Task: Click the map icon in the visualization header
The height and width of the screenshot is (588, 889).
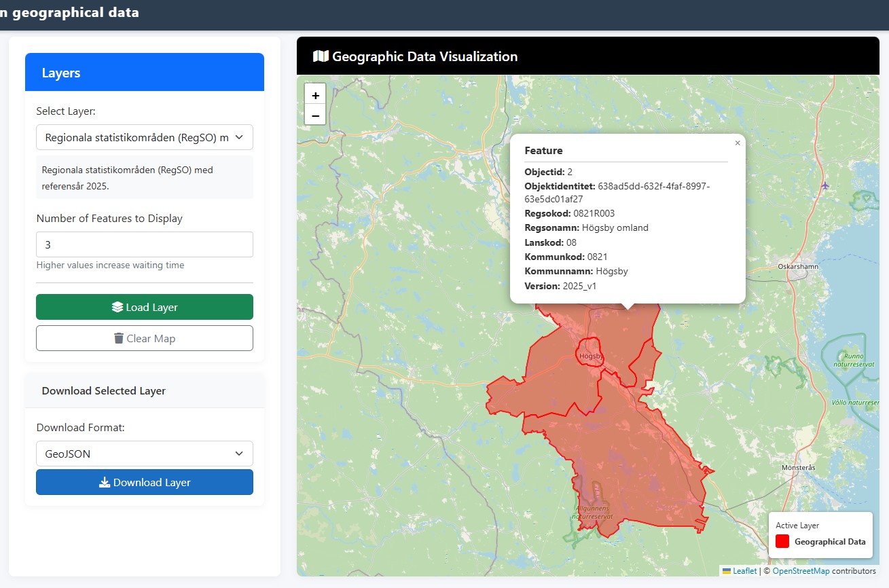Action: tap(321, 56)
